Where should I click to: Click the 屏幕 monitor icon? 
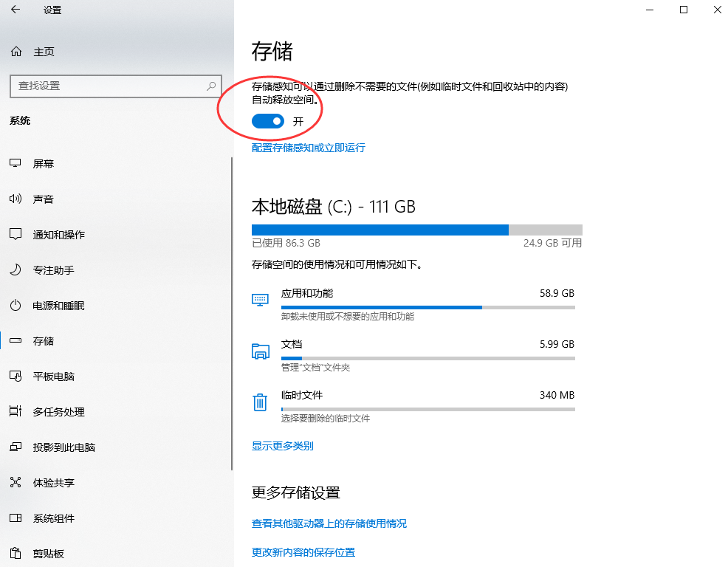pos(16,163)
